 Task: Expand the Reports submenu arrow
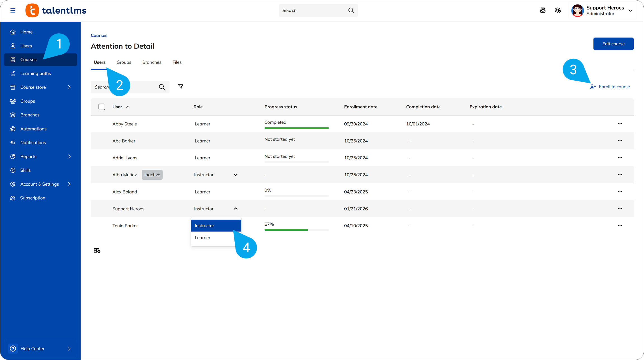[x=69, y=156]
